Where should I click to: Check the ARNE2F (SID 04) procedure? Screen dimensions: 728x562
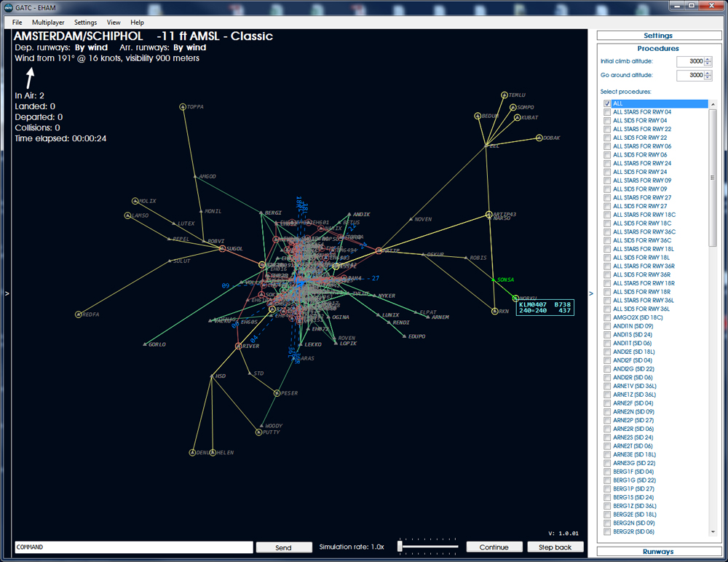(607, 403)
